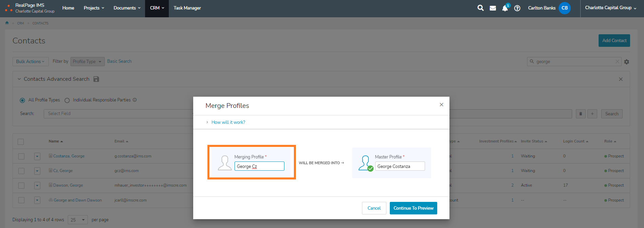Check the Dawson, George row checkbox

click(x=21, y=186)
